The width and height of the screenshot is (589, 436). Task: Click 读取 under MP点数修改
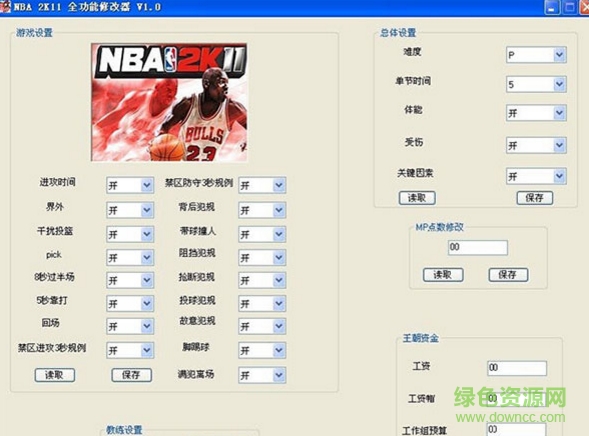coord(443,275)
